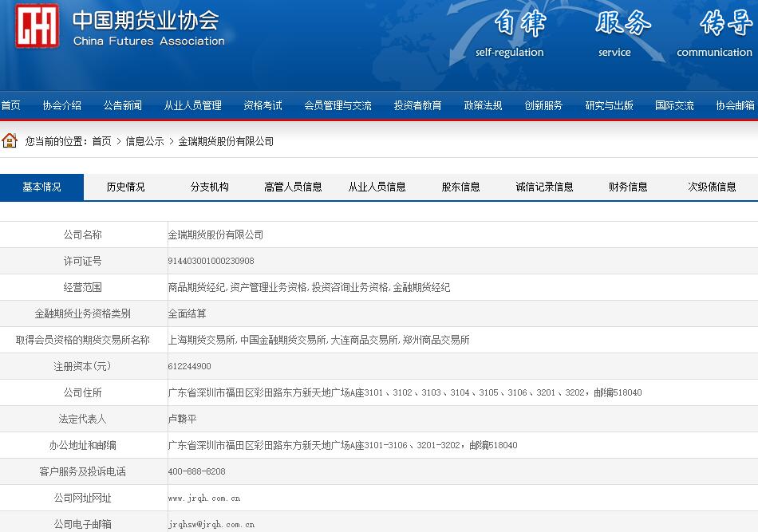The width and height of the screenshot is (758, 532).
Task: Click the 经营范围 row label
Action: pyautogui.click(x=83, y=287)
